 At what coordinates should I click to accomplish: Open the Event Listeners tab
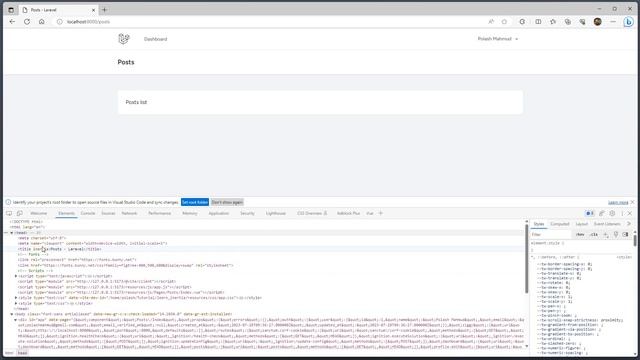[x=607, y=224]
